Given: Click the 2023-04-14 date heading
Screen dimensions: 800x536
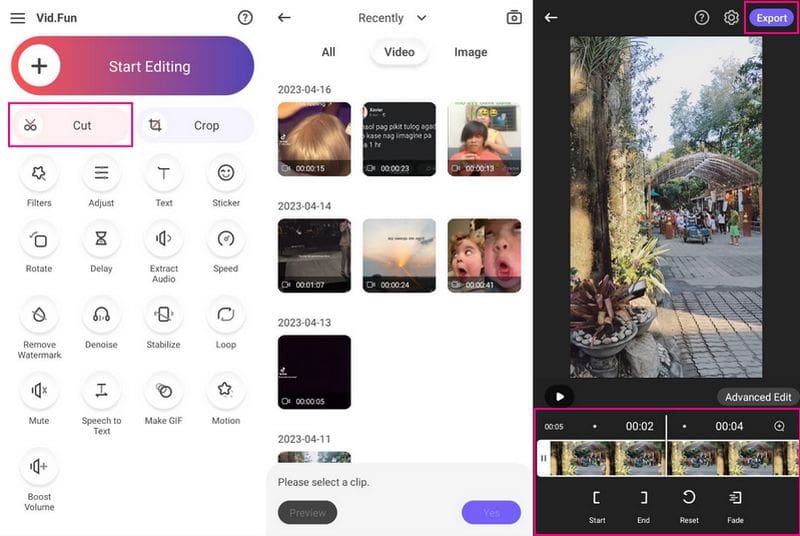Looking at the screenshot, I should [304, 206].
